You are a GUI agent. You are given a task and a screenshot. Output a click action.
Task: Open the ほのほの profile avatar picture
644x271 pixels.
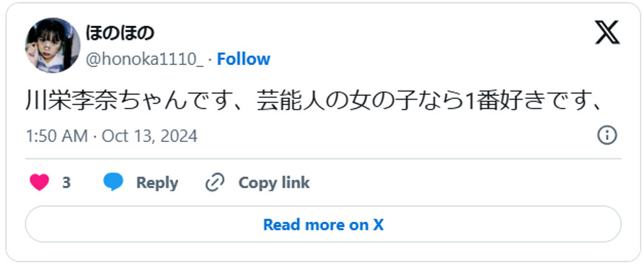(x=53, y=45)
